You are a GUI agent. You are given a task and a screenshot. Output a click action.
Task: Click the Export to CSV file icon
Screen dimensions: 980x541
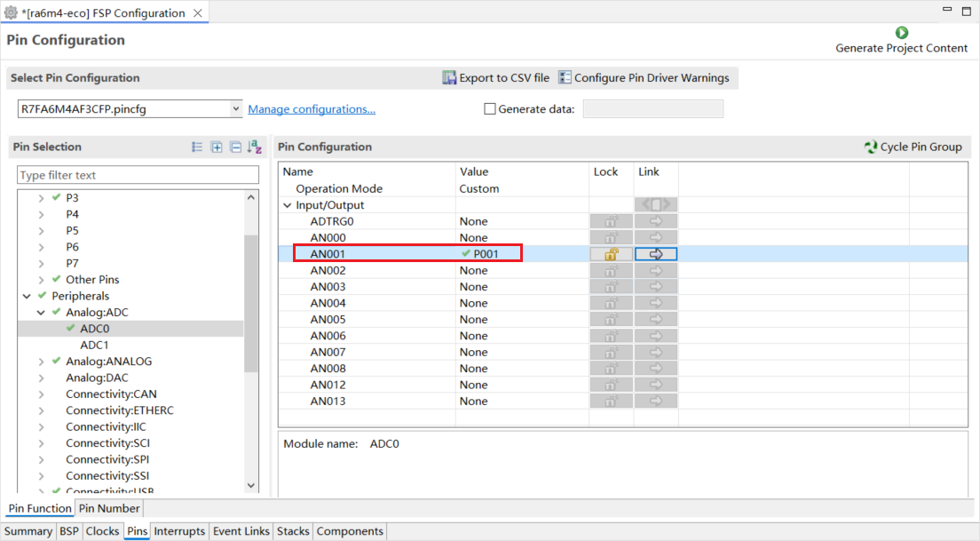(x=449, y=77)
